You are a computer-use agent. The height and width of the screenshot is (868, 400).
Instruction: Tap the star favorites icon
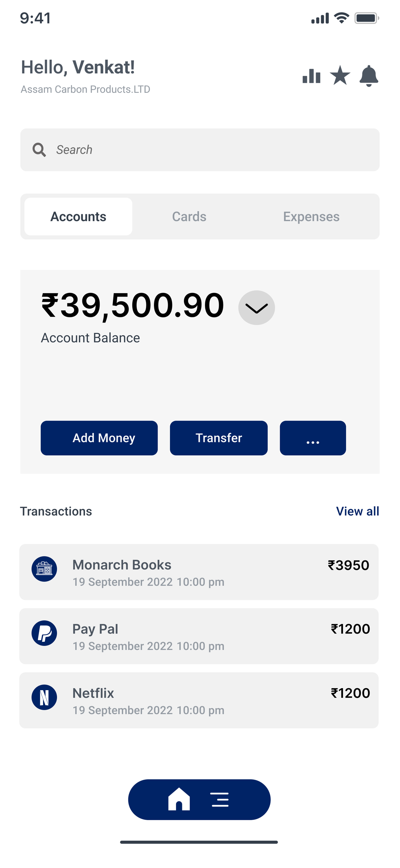click(x=340, y=75)
